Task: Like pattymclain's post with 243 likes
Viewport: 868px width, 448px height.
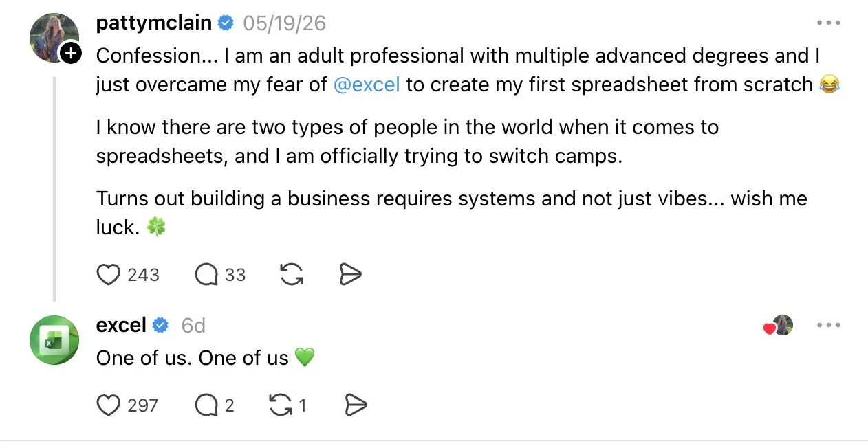Action: click(x=108, y=275)
